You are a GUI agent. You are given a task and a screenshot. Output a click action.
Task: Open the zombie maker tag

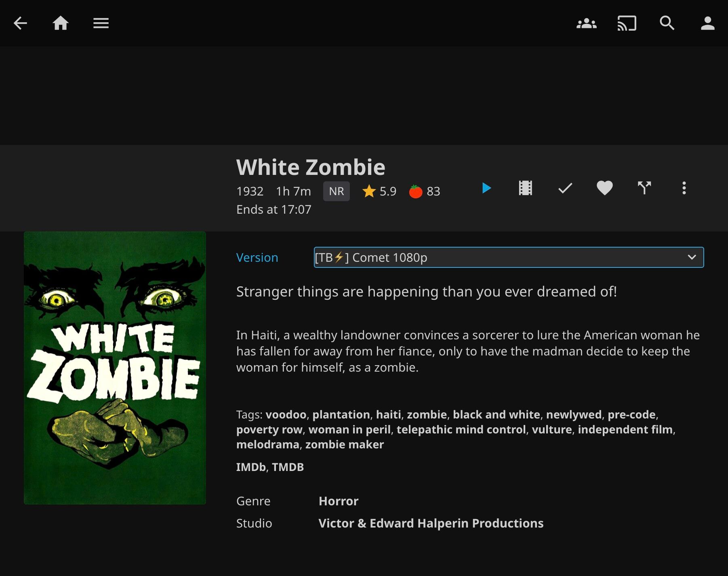[x=345, y=444]
